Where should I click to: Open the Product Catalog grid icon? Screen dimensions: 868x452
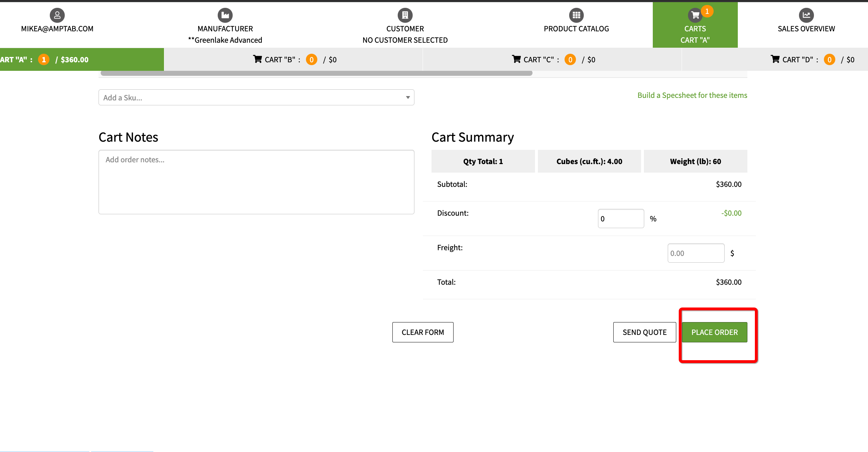[576, 15]
